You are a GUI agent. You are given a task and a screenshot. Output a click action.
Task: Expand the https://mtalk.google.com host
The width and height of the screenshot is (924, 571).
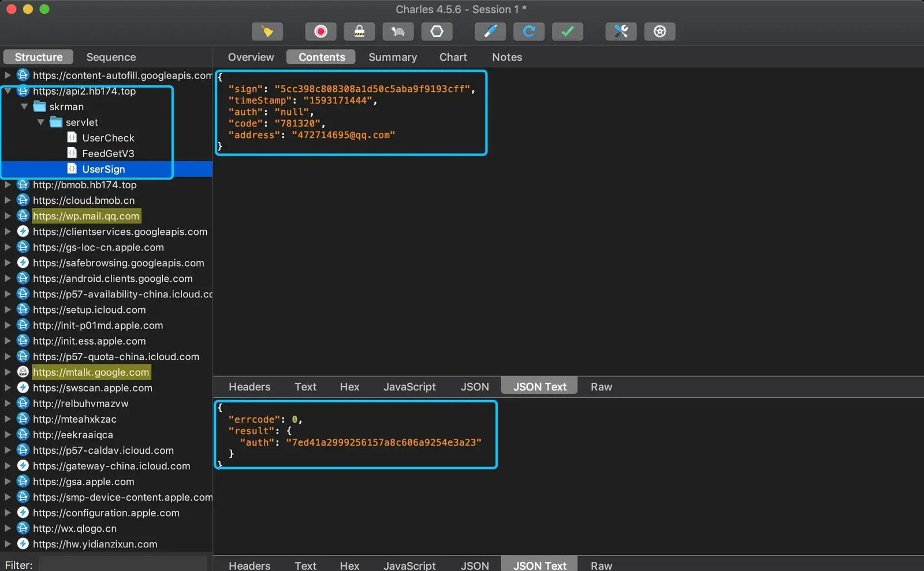point(8,372)
